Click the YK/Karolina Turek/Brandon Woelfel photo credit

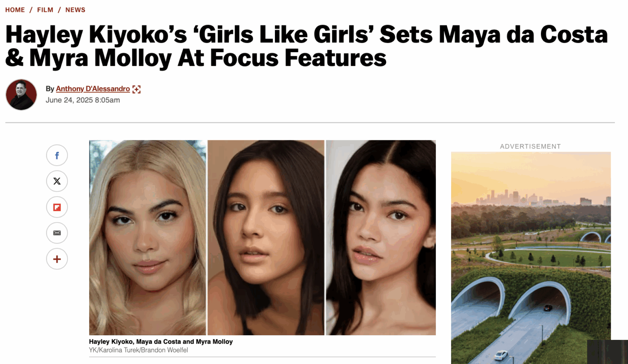pyautogui.click(x=138, y=350)
